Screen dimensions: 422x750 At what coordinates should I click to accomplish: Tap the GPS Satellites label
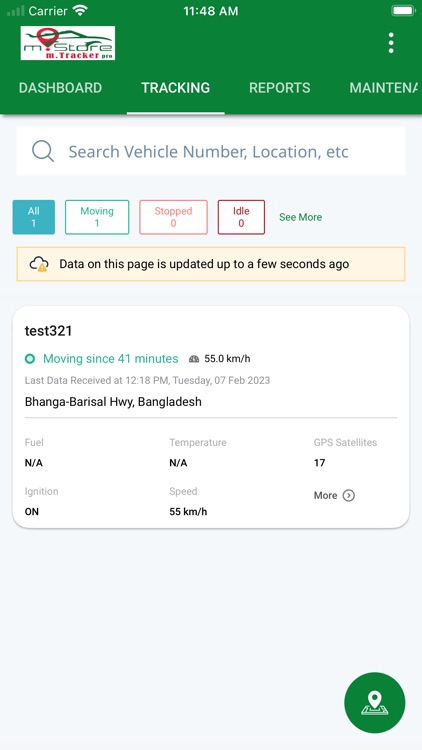pos(345,442)
